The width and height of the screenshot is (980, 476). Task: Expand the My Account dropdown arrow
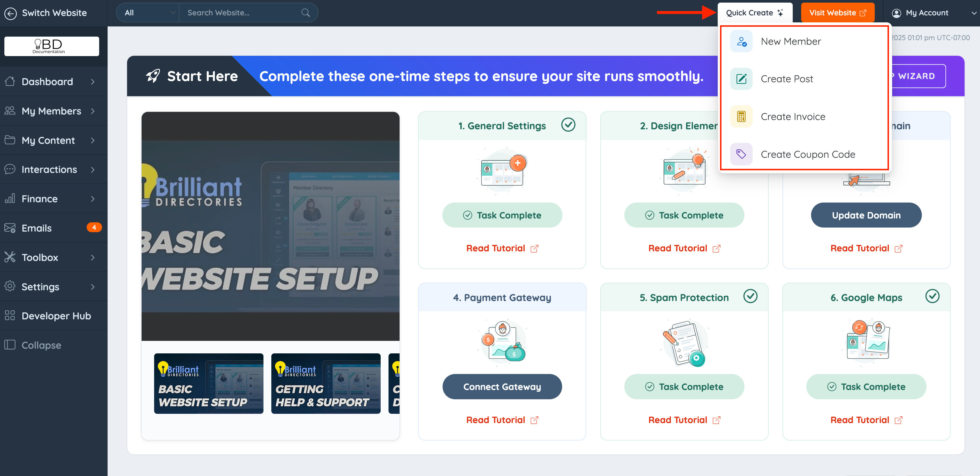tap(974, 13)
